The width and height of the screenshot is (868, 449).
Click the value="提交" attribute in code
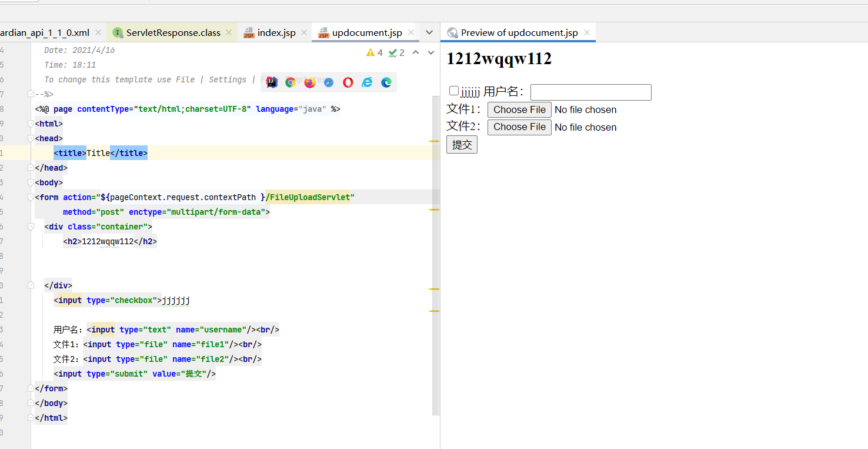179,374
